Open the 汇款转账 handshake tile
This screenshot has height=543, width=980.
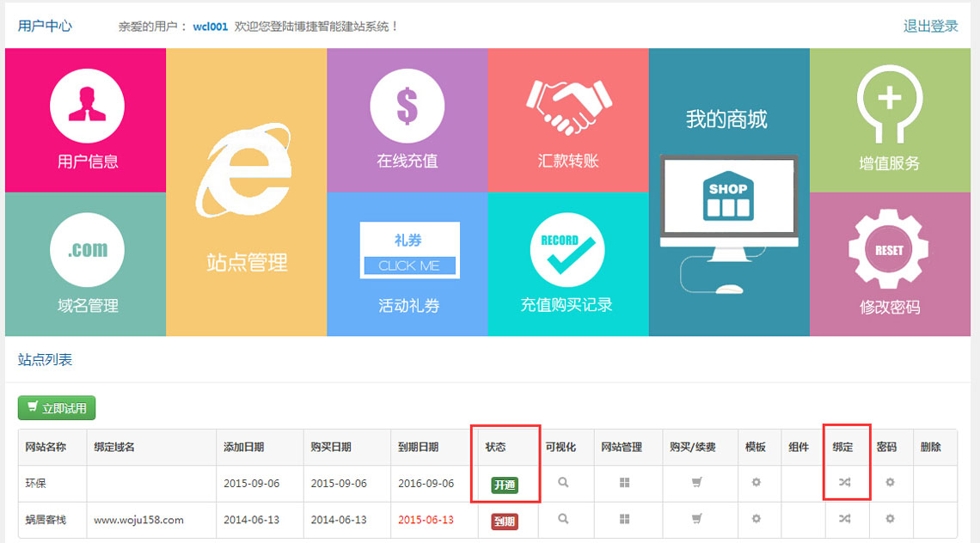(567, 120)
